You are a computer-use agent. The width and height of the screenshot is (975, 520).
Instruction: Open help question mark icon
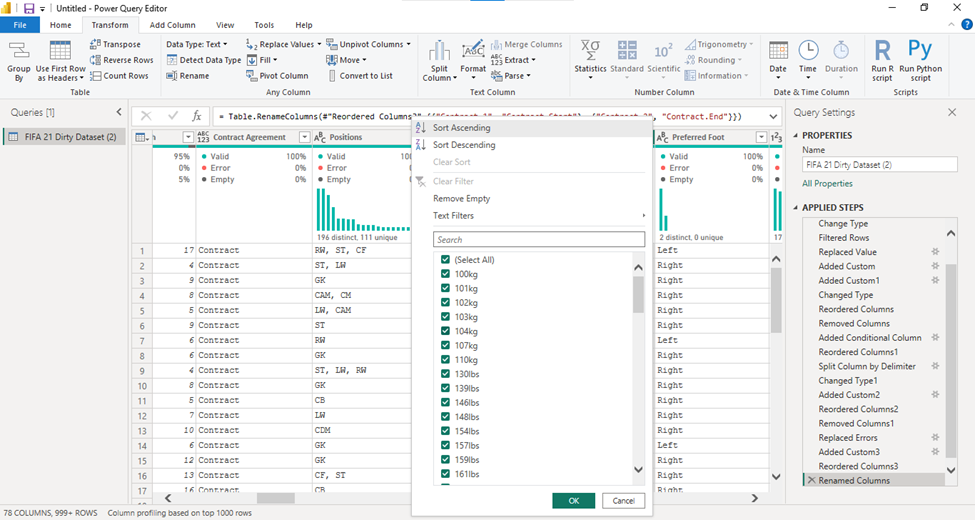(966, 25)
